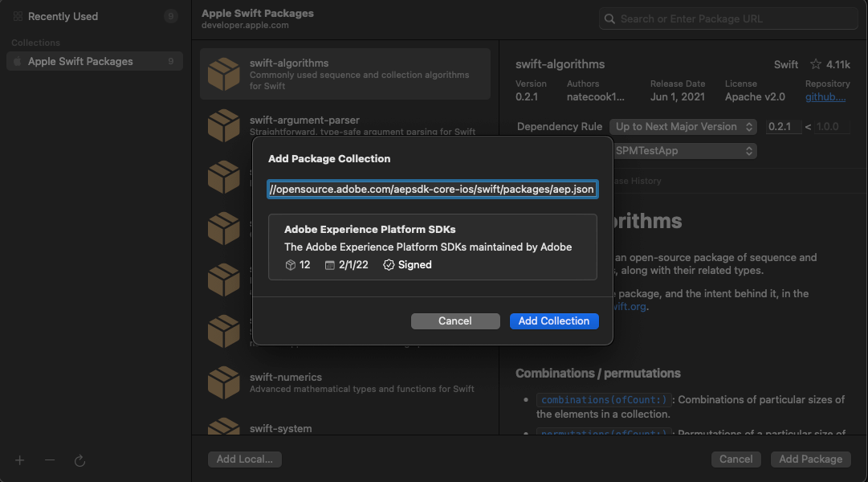The height and width of the screenshot is (482, 868).
Task: Refresh collections with the circular arrow
Action: tap(79, 460)
